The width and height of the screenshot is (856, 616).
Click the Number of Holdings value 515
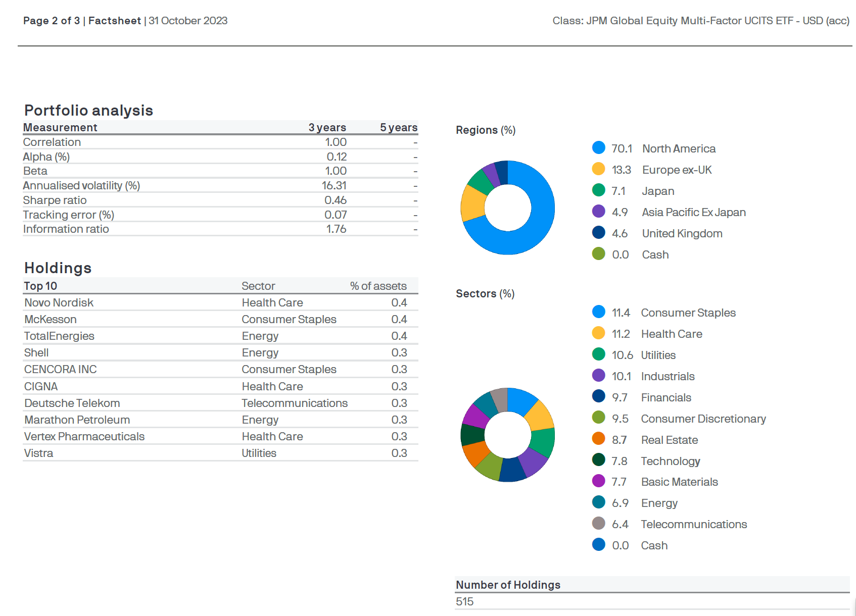point(464,601)
